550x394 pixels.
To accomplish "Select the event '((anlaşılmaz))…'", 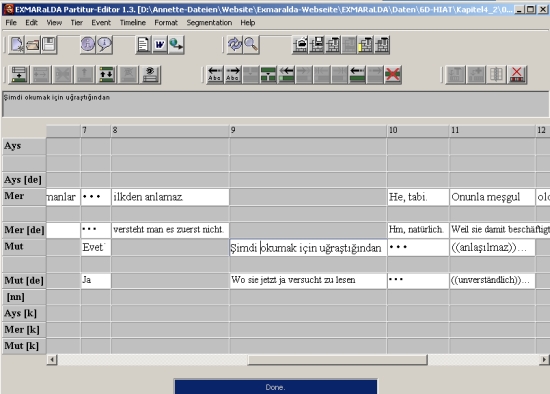I will point(492,247).
